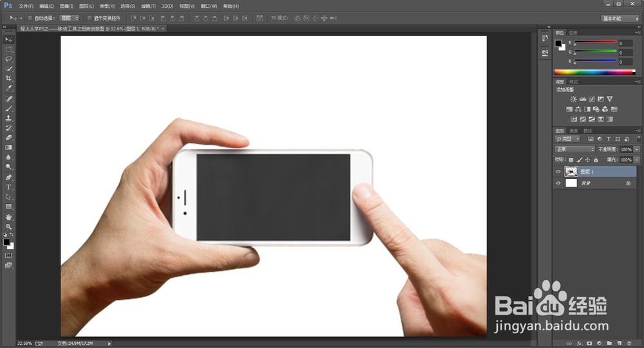Viewport: 644px width, 348px height.
Task: Add a Curves adjustment
Action: click(x=592, y=99)
